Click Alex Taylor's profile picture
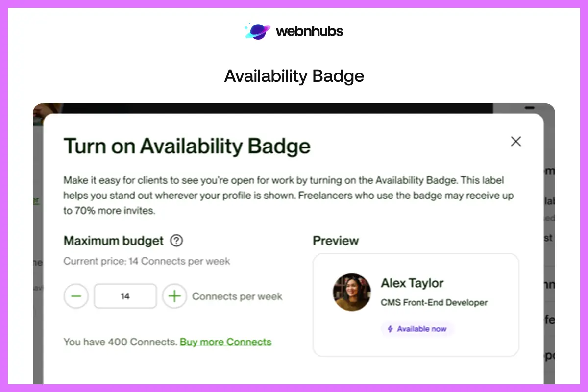 pos(352,292)
